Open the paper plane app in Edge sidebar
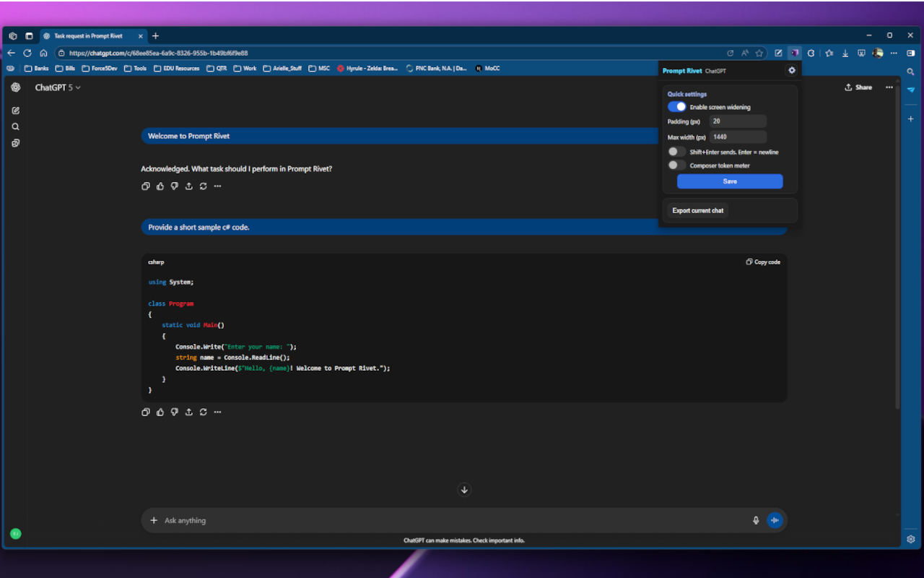This screenshot has width=924, height=578. coord(911,90)
